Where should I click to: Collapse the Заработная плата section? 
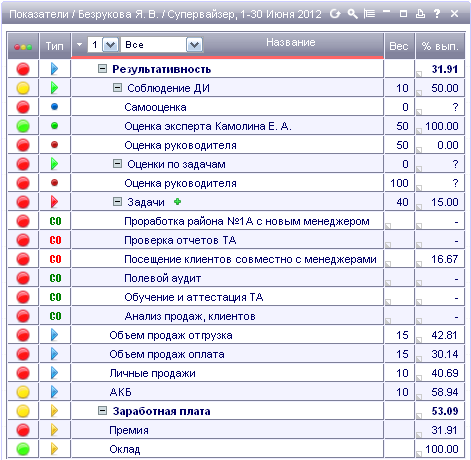(x=102, y=411)
